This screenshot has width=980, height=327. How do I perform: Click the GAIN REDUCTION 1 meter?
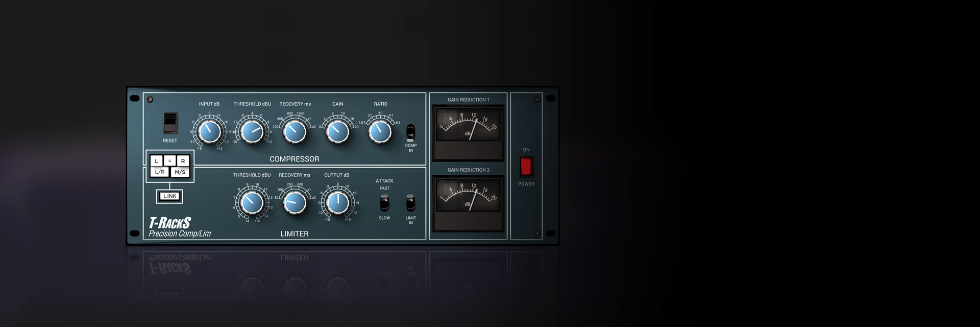tap(468, 133)
